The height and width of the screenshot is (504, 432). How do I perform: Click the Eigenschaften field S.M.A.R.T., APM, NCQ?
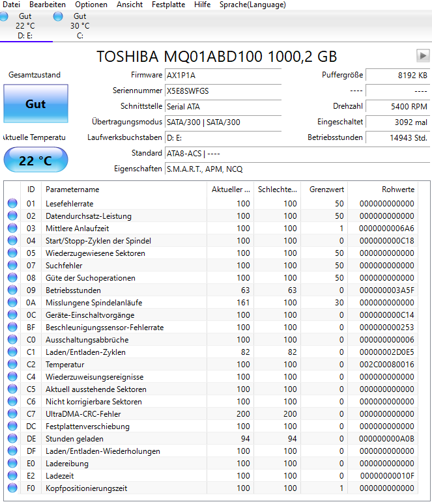point(298,169)
